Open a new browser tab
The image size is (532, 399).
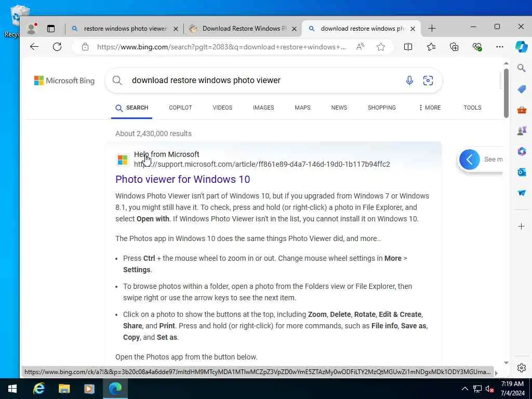pos(432,29)
